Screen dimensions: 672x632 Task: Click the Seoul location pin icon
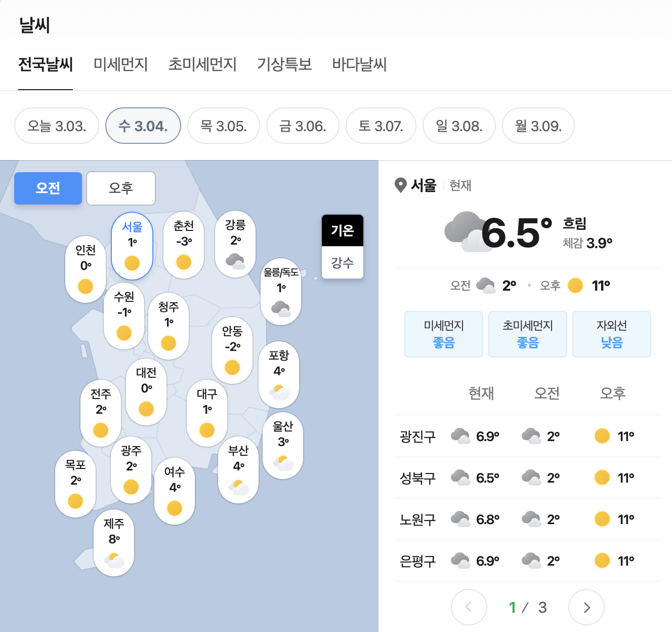tap(400, 185)
